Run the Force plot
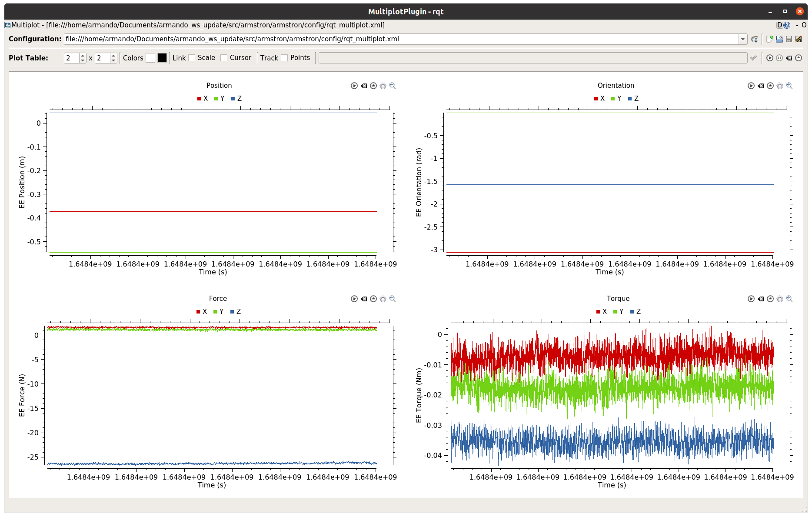This screenshot has width=812, height=517. [x=354, y=299]
